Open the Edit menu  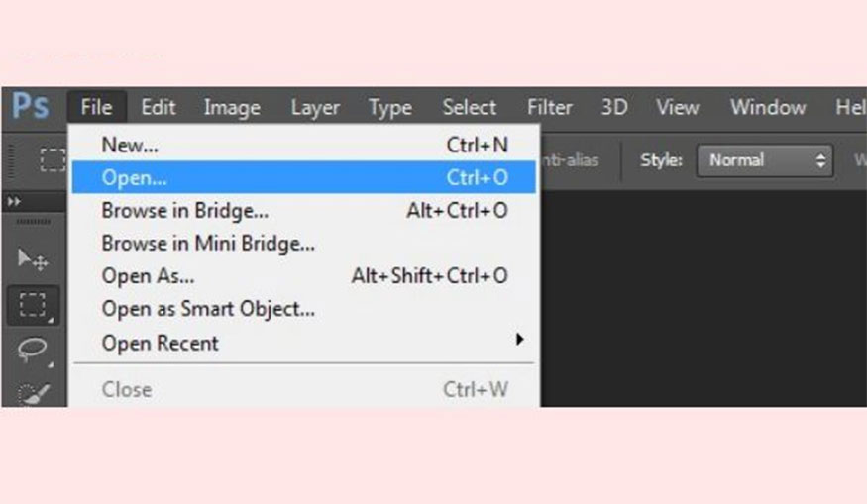[159, 107]
